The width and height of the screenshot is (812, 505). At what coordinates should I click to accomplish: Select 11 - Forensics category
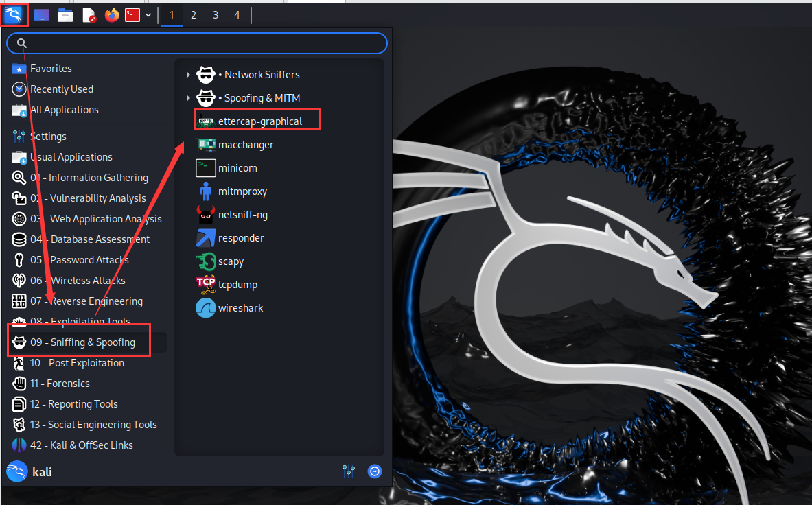pyautogui.click(x=88, y=384)
